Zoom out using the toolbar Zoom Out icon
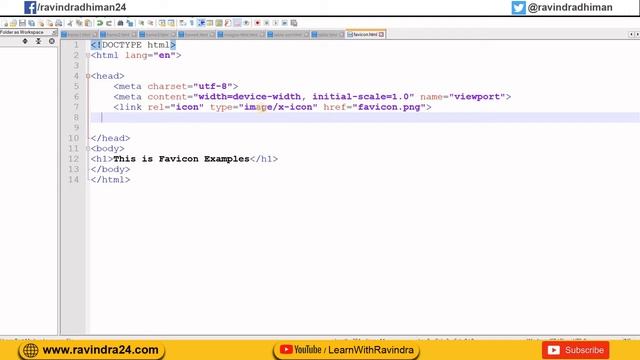Image resolution: width=640 pixels, height=360 pixels. point(150,23)
